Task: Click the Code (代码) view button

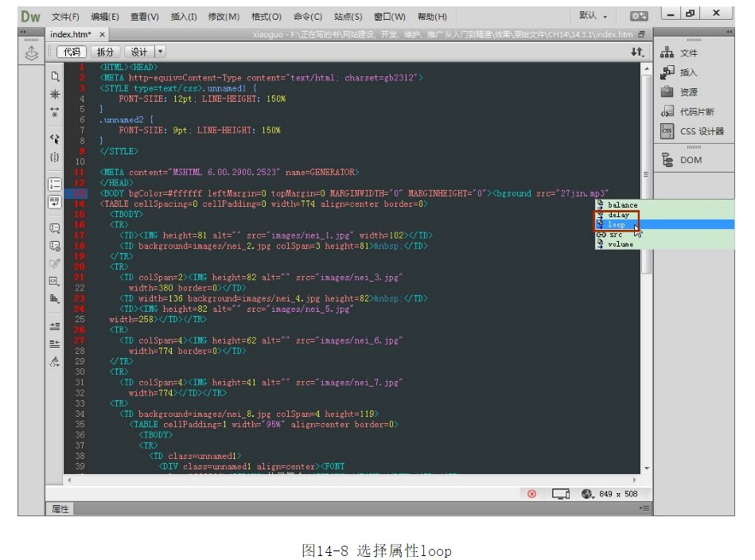Action: (72, 52)
